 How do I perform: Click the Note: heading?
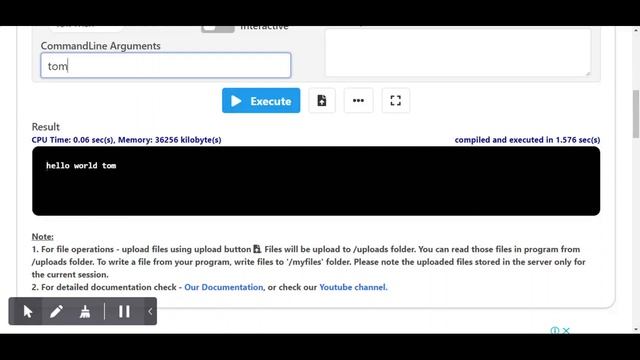pyautogui.click(x=42, y=236)
